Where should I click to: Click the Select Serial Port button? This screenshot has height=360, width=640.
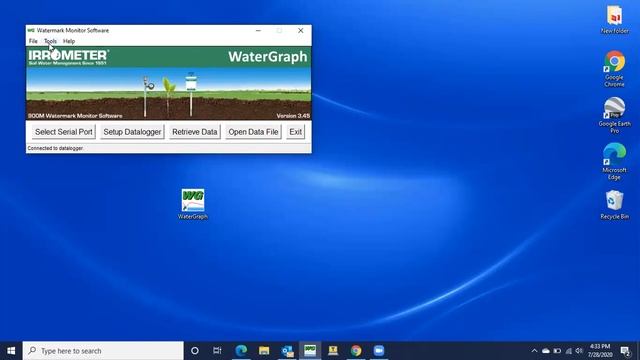point(64,132)
